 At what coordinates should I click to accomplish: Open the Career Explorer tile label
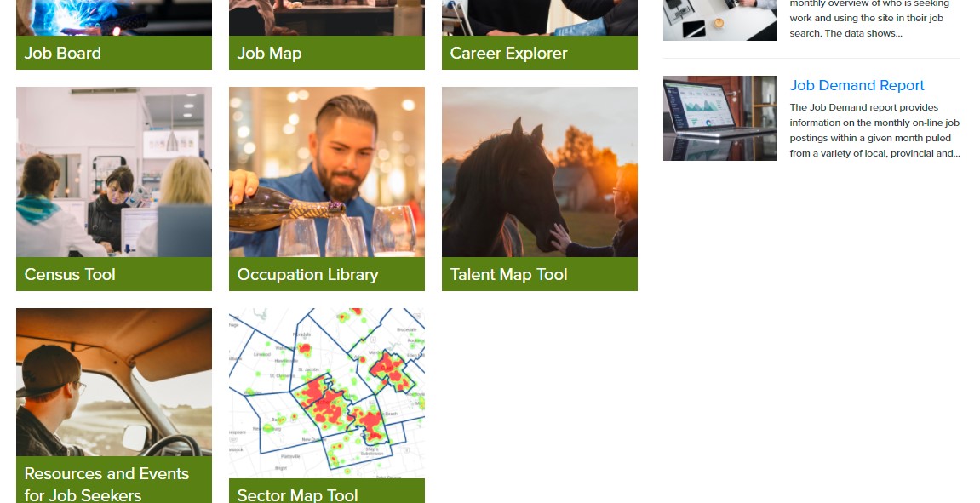coord(539,53)
